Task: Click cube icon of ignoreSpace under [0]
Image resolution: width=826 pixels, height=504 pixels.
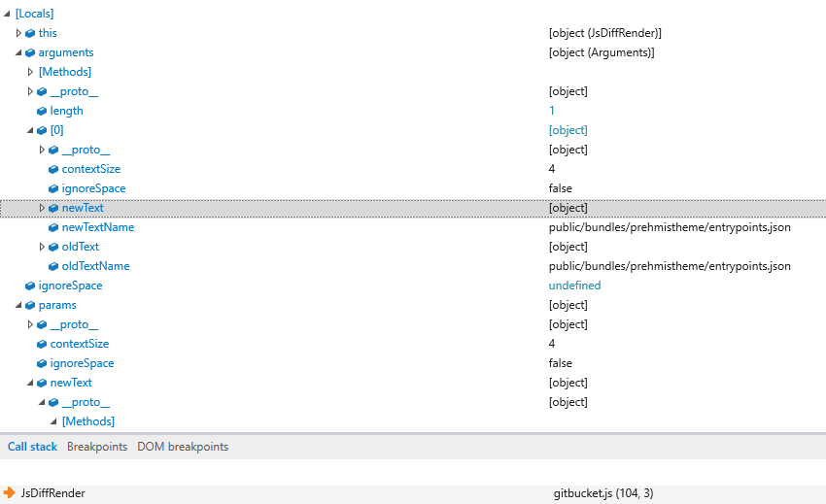Action: pyautogui.click(x=53, y=188)
